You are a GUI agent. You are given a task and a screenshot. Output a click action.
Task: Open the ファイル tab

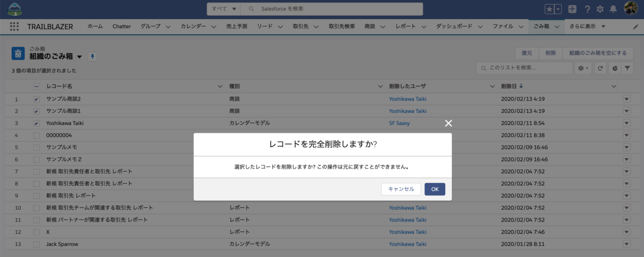tap(503, 26)
